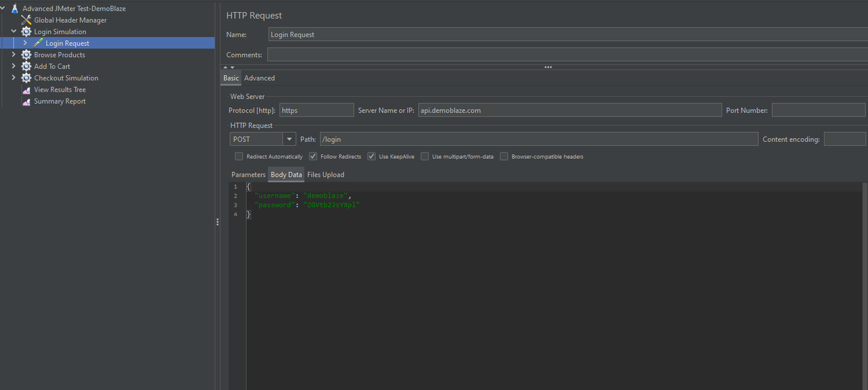Click the Summary Report listener icon
The width and height of the screenshot is (868, 390).
coord(26,102)
